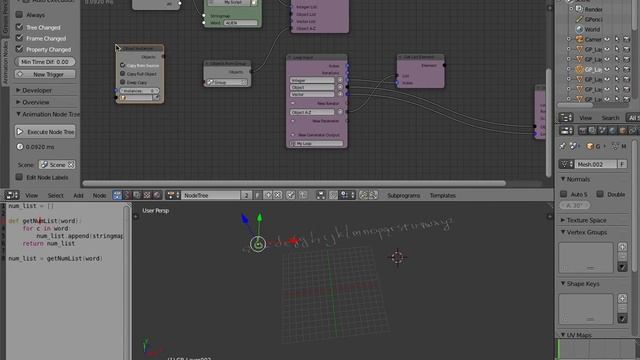Open the properties editor type icon
640x360 pixels.
567,131
